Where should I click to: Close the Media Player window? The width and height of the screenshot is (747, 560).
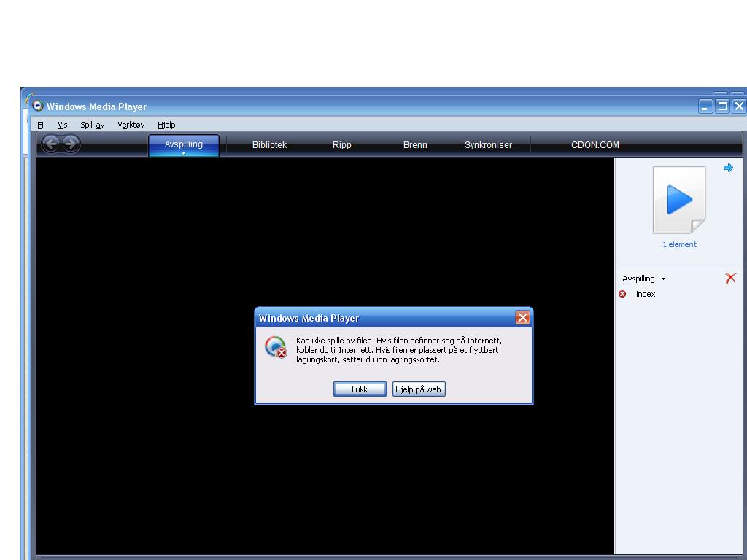(x=738, y=106)
